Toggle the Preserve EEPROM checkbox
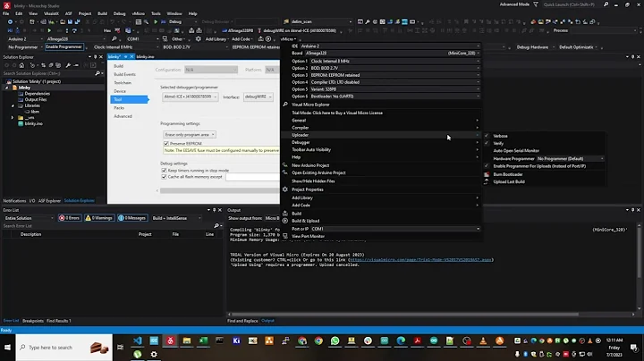644x361 pixels. pyautogui.click(x=166, y=144)
